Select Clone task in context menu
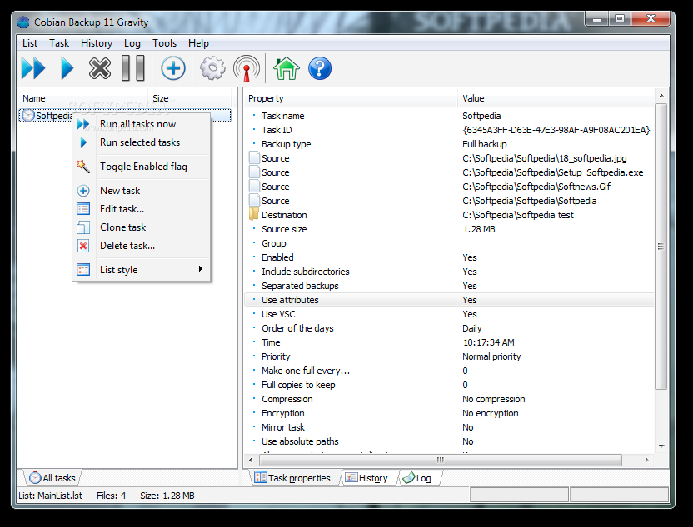The image size is (693, 527). coord(142,227)
